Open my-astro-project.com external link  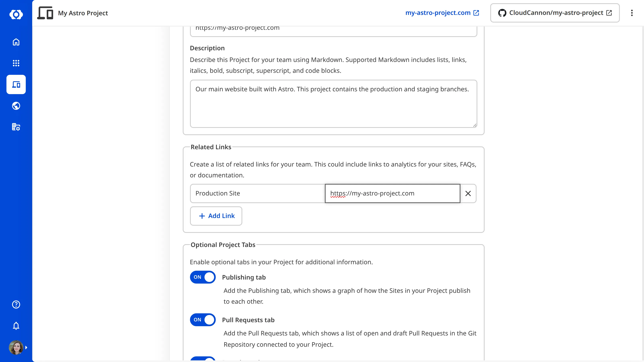442,13
